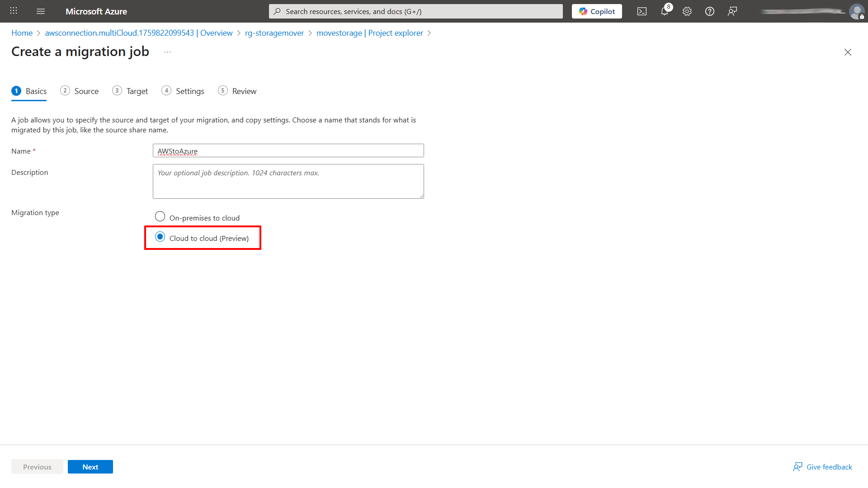Image resolution: width=868 pixels, height=488 pixels.
Task: Open the help and support menu
Action: (x=709, y=11)
